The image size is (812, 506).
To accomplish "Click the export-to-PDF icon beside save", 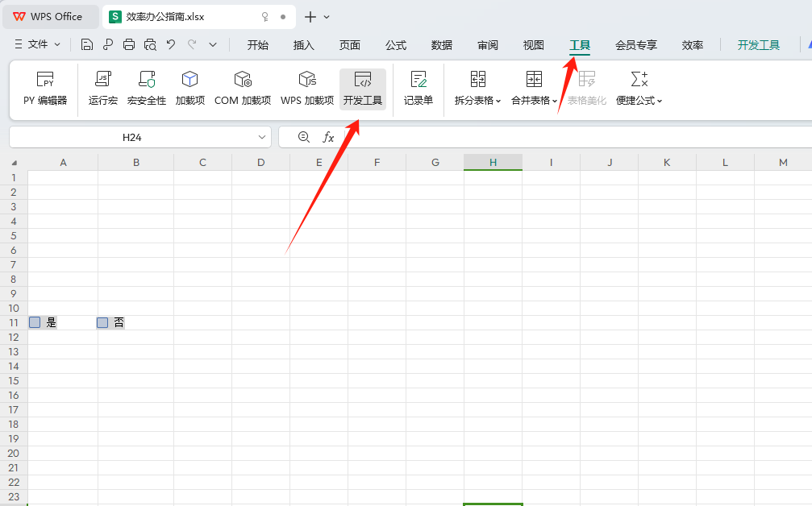I will (108, 45).
